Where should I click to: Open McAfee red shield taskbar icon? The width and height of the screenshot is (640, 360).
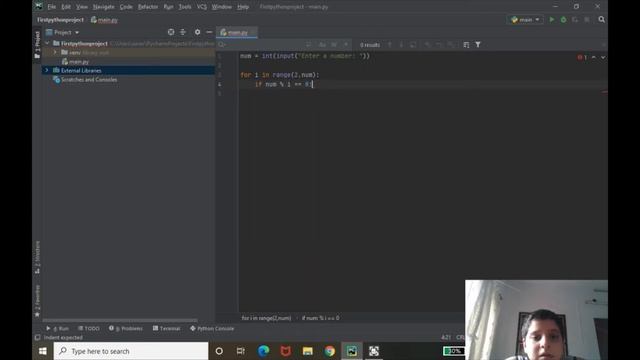tap(286, 351)
